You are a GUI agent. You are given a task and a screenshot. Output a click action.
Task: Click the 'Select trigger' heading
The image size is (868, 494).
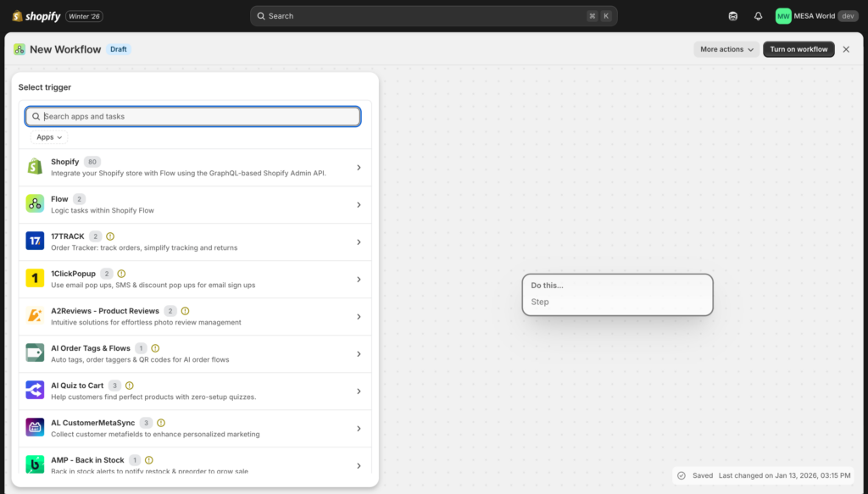[x=44, y=87]
